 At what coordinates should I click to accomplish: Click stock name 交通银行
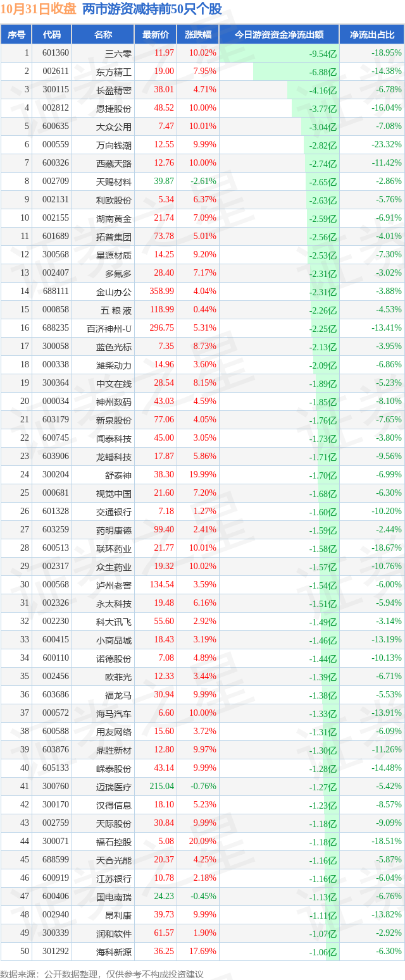(x=114, y=511)
